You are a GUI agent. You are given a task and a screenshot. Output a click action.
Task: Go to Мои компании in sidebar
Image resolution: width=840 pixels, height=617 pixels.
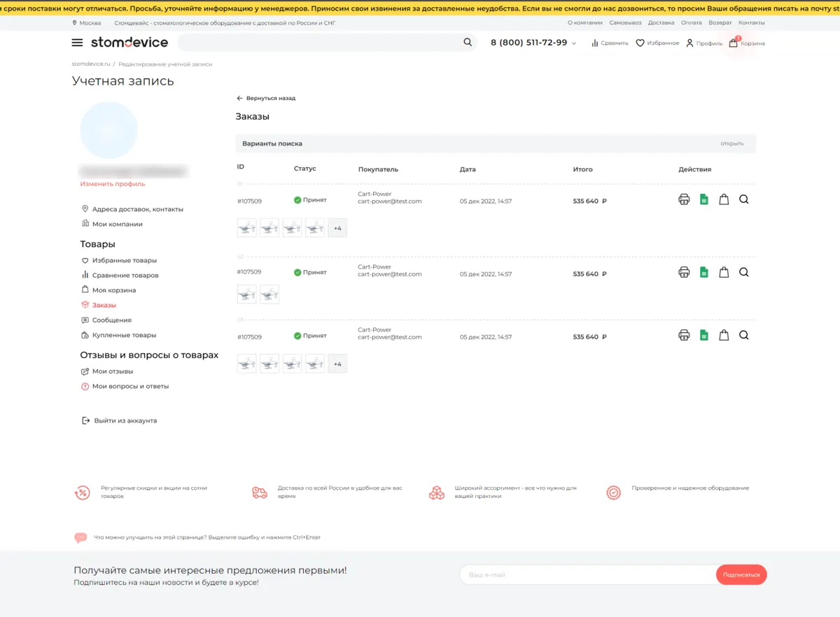click(x=112, y=224)
